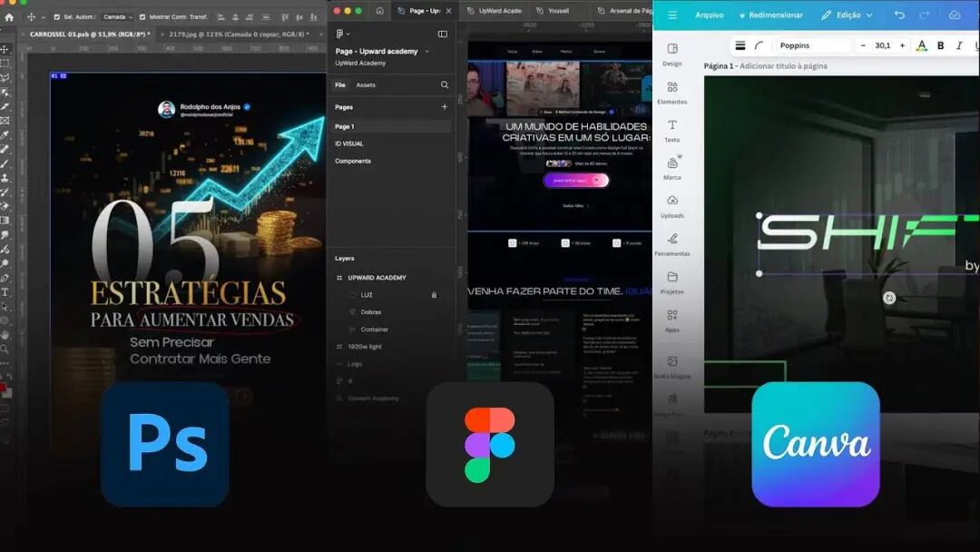This screenshot has width=980, height=552.
Task: Open Canva's Texto sidebar tool
Action: point(671,131)
